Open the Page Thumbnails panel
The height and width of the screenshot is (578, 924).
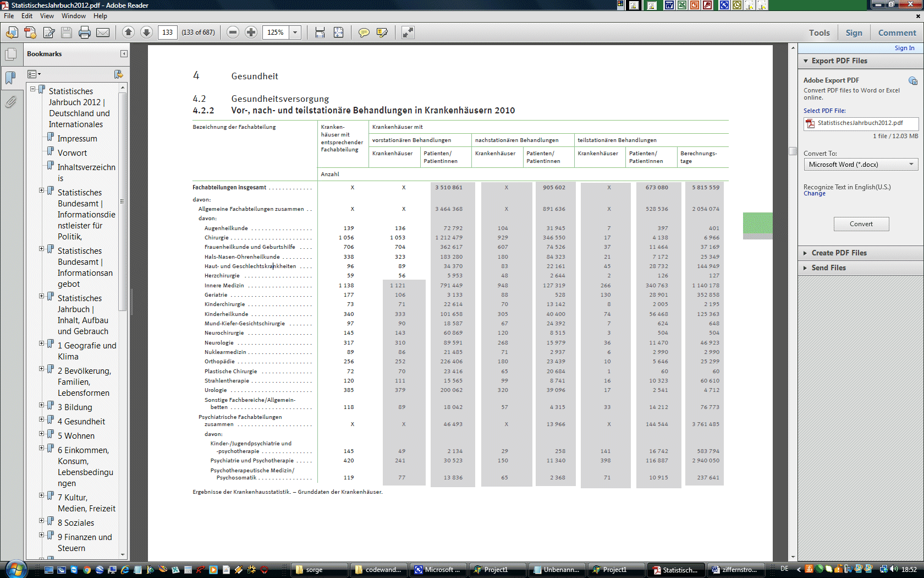tap(10, 54)
